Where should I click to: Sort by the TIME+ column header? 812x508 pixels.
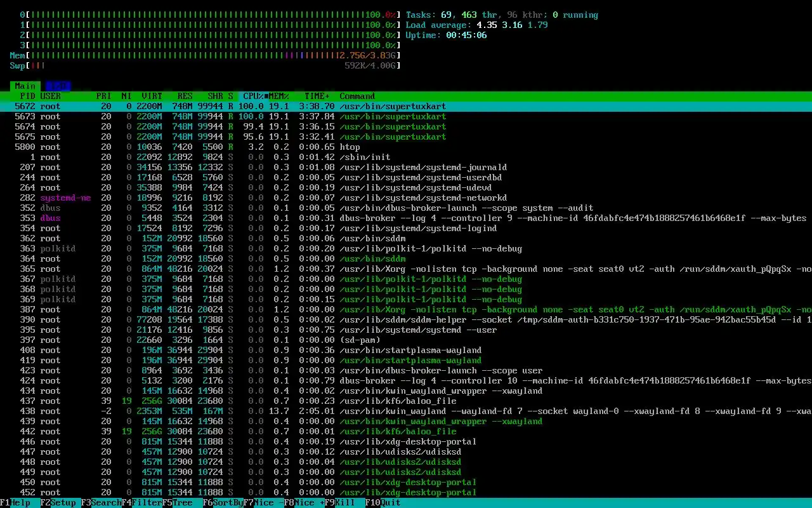coord(317,96)
